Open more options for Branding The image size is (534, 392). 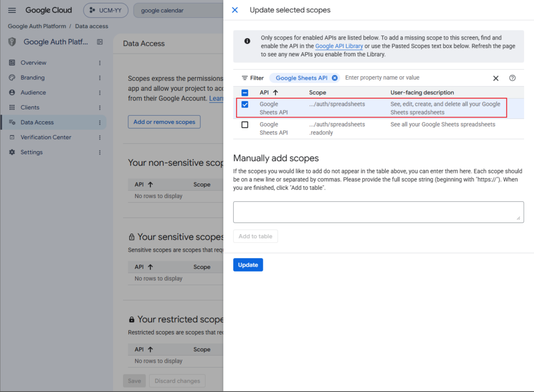click(x=100, y=78)
